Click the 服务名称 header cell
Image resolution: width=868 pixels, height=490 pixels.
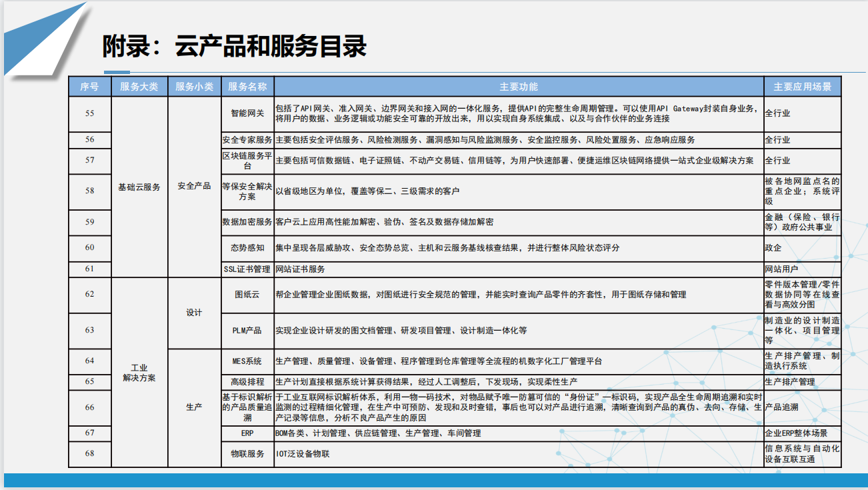(247, 87)
